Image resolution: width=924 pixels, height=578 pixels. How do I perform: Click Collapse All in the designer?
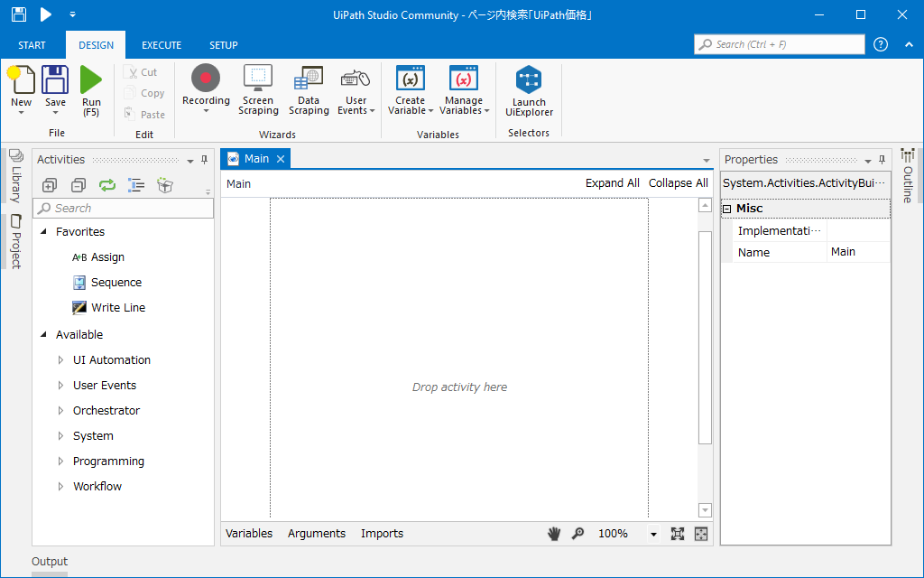pos(679,183)
